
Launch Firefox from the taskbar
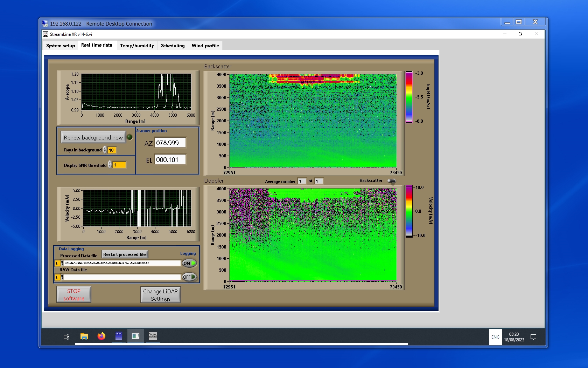coord(101,336)
